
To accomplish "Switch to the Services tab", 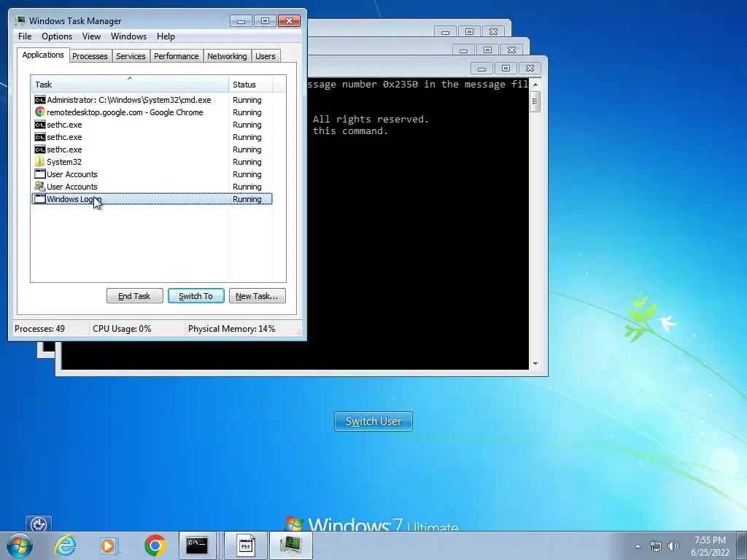I will pos(131,56).
